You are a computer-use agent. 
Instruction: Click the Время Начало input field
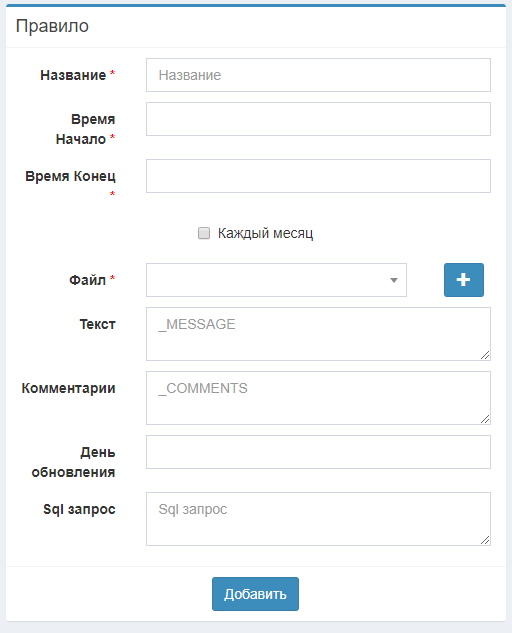click(318, 119)
